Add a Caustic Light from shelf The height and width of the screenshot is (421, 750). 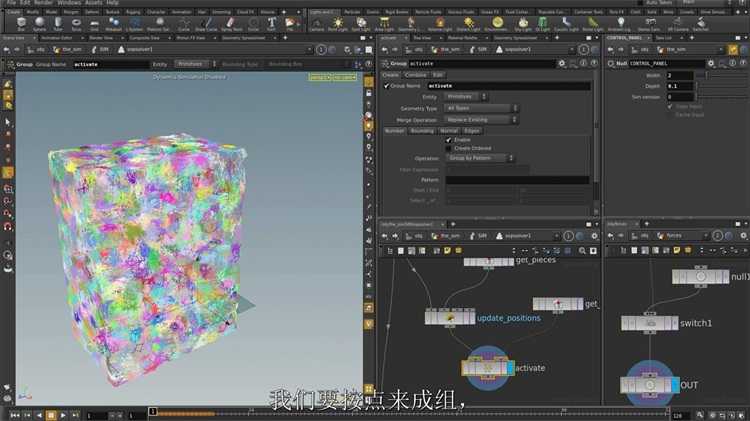(566, 24)
